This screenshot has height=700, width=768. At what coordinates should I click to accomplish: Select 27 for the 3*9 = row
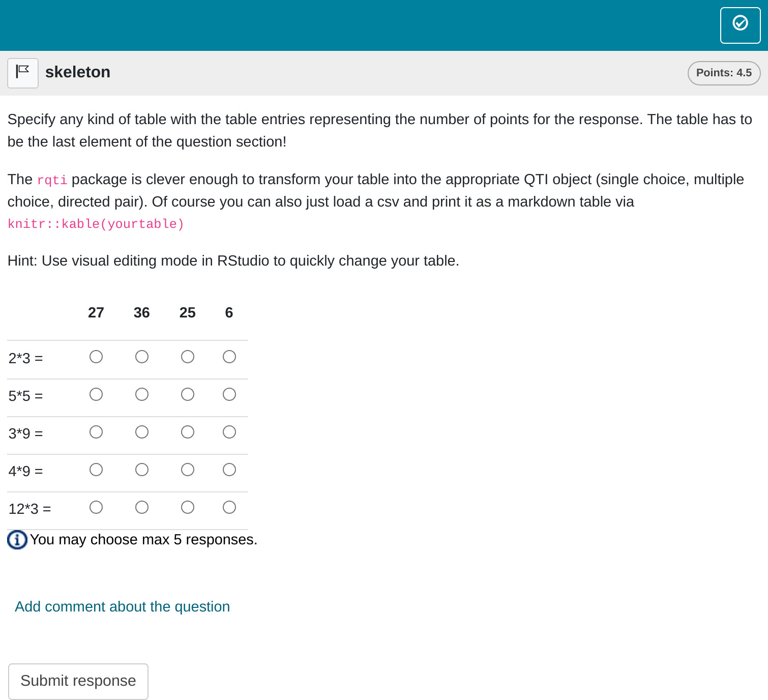coord(96,432)
